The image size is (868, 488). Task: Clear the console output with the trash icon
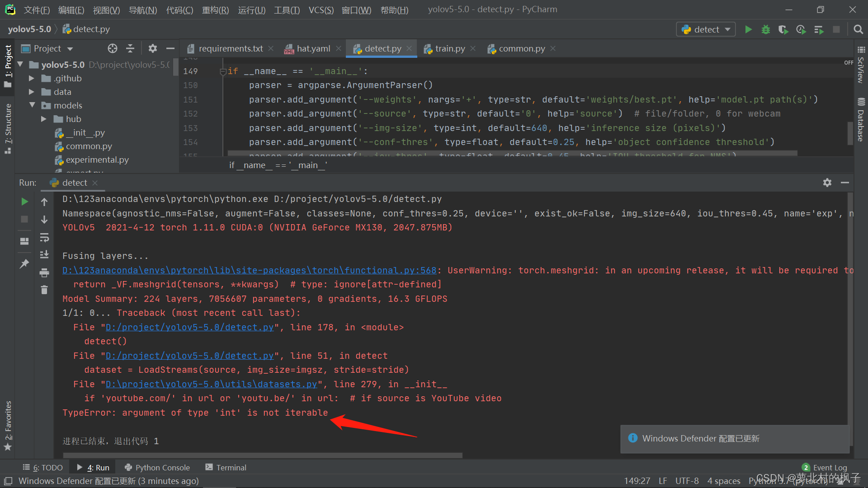(x=44, y=290)
